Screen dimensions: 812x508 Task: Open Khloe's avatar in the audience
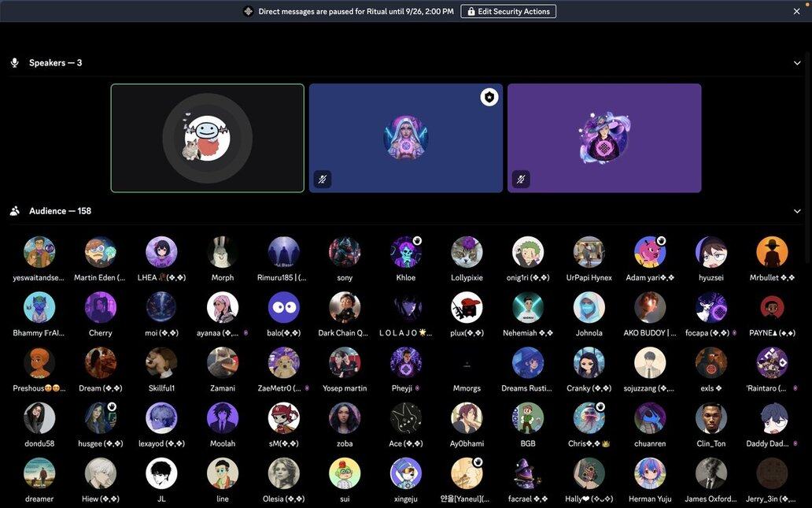406,252
